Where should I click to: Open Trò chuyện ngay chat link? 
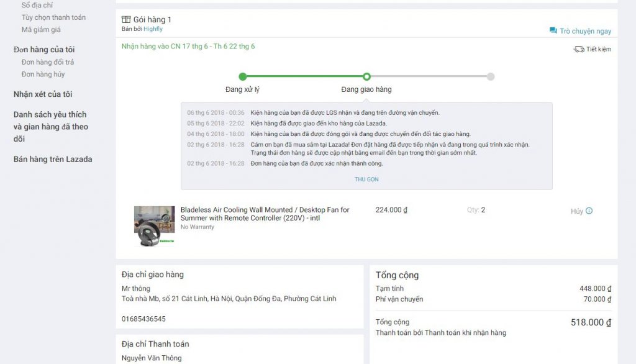585,31
